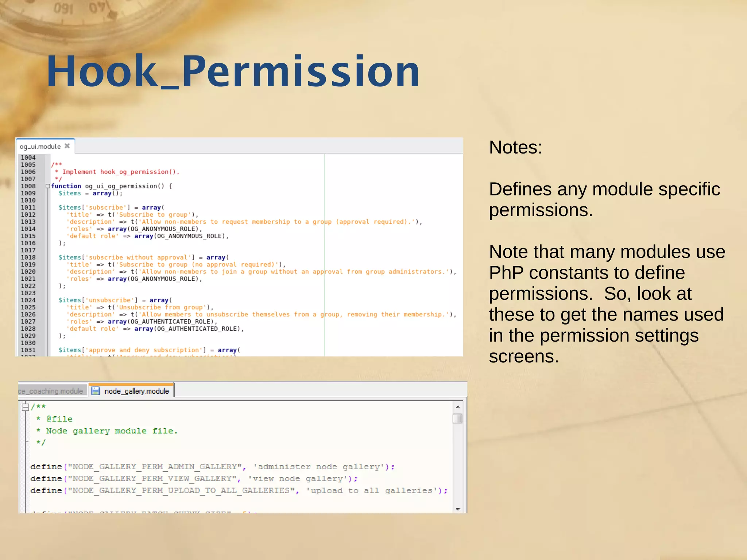Screen dimensions: 747x560
Task: Click the NODE_GALLERY_PERM_UPLOAD_TO_ALL_GALLERIES define line
Action: click(x=239, y=491)
